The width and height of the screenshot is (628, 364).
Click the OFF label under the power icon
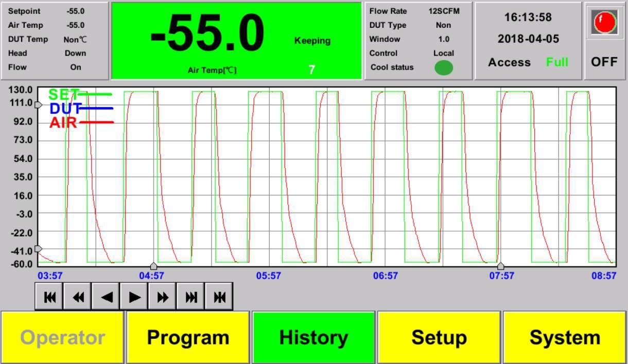604,62
